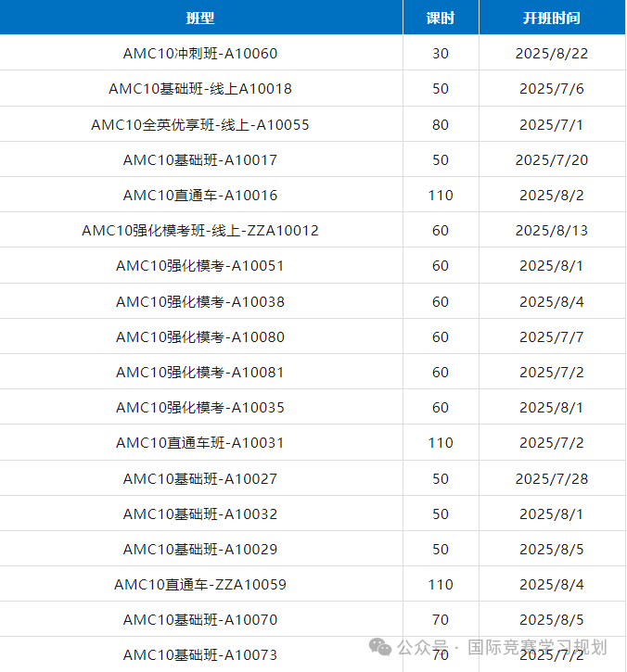
Task: Click the 2025/8/1 date for A10035
Action: (x=552, y=407)
